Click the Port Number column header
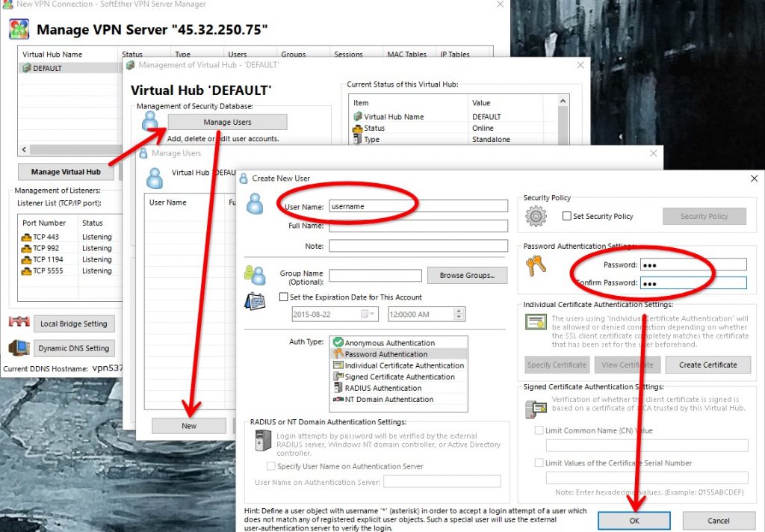This screenshot has width=765, height=532. pos(44,223)
